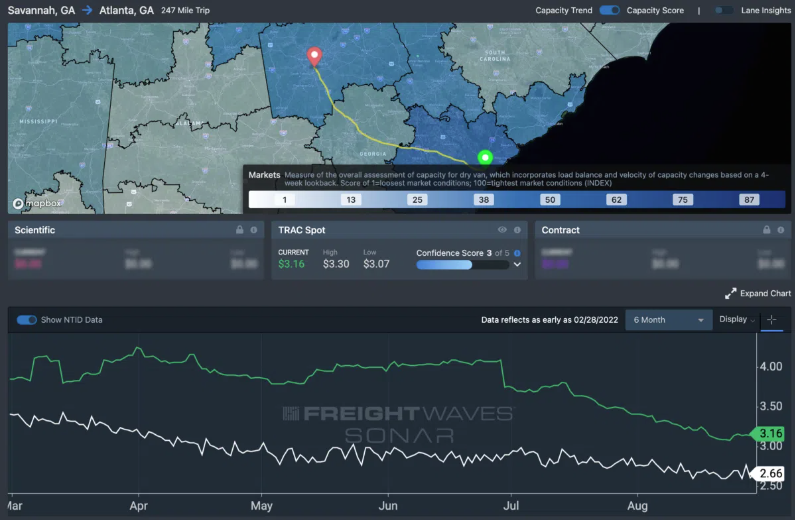Screen dimensions: 795x520
Task: Hide TRAC Spot line using eye icon
Action: (502, 230)
